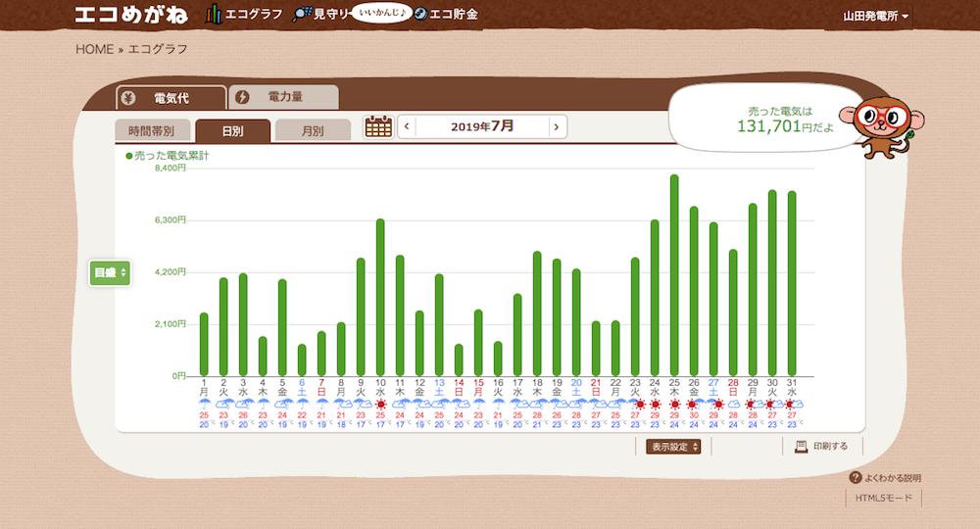Select the 日別 tab
The height and width of the screenshot is (529, 980).
(x=232, y=131)
